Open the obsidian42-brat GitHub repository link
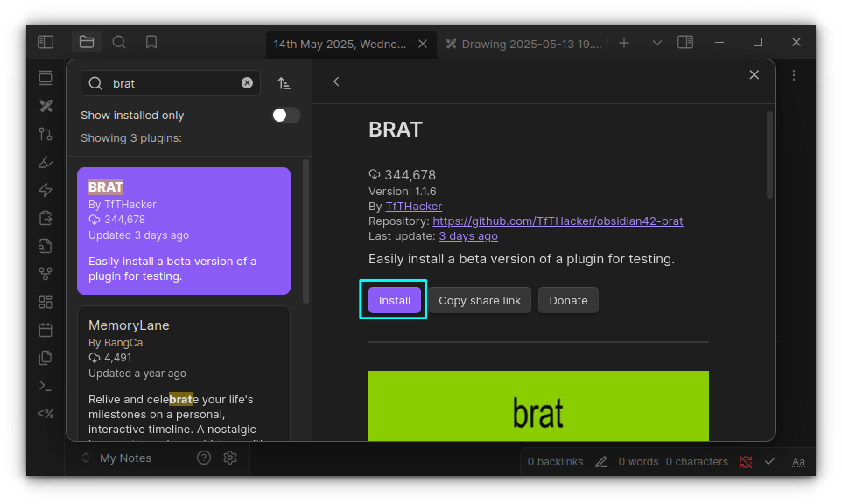This screenshot has height=504, width=842. (558, 220)
